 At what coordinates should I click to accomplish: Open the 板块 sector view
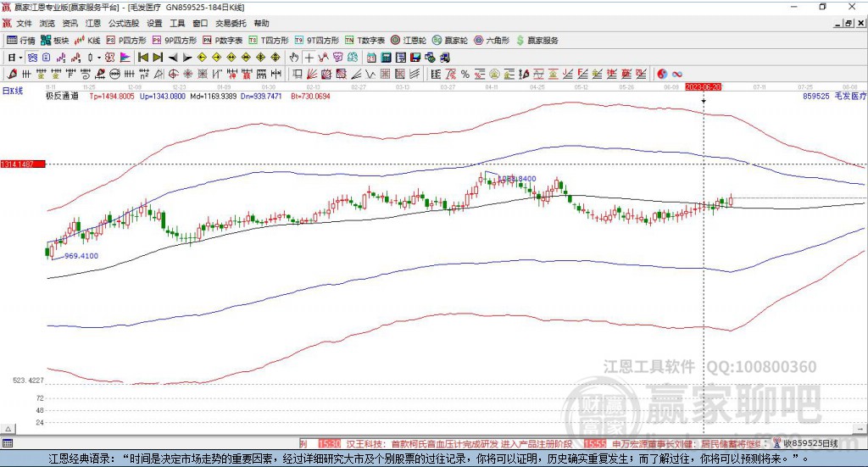55,41
